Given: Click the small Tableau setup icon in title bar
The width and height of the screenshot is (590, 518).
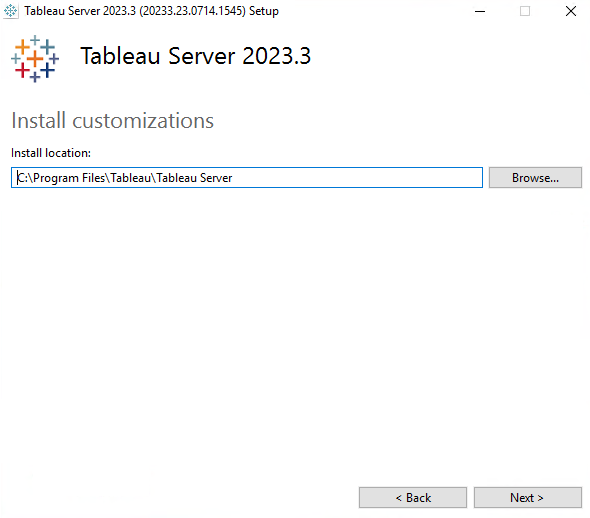Looking at the screenshot, I should click(x=11, y=11).
